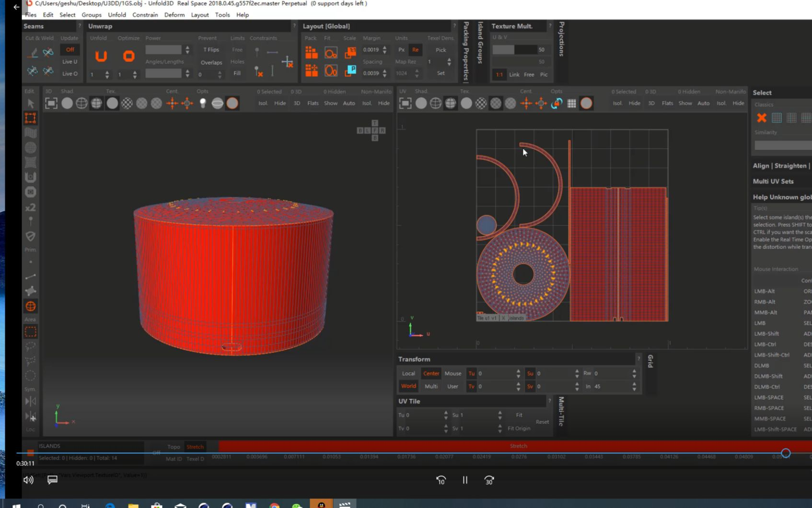Viewport: 812px width, 508px height.
Task: Click the Unfold U icon
Action: [x=101, y=56]
